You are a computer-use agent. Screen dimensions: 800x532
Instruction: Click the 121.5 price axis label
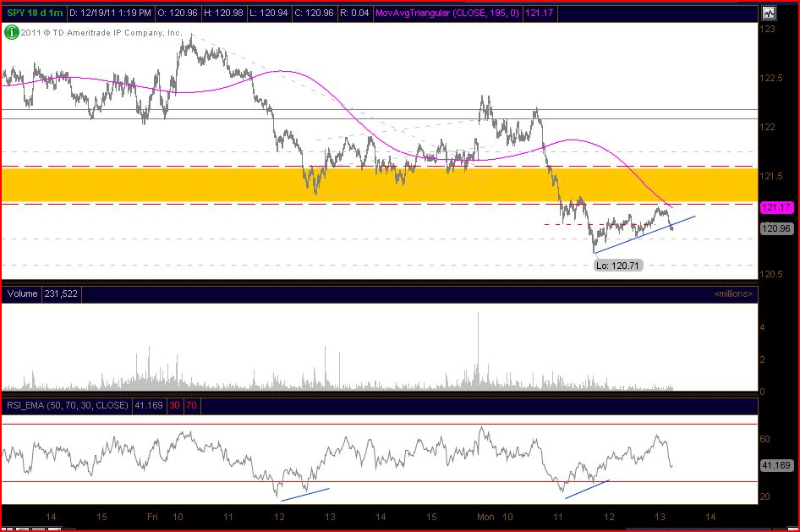pos(771,176)
